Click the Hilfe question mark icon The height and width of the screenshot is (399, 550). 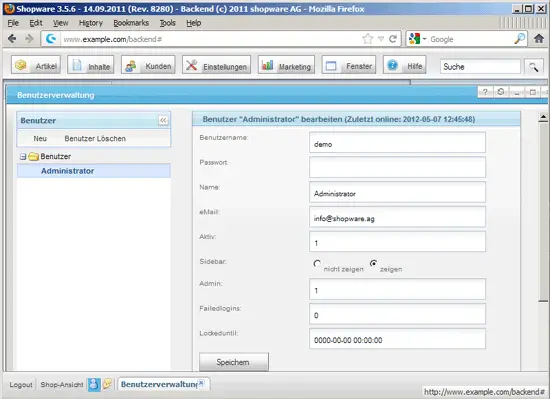(393, 65)
